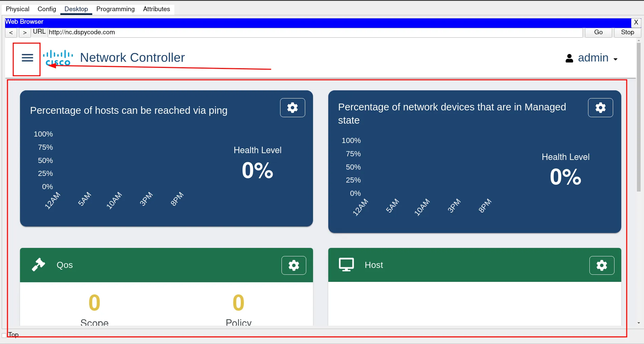Open settings gear for hosts ping card

click(x=292, y=108)
